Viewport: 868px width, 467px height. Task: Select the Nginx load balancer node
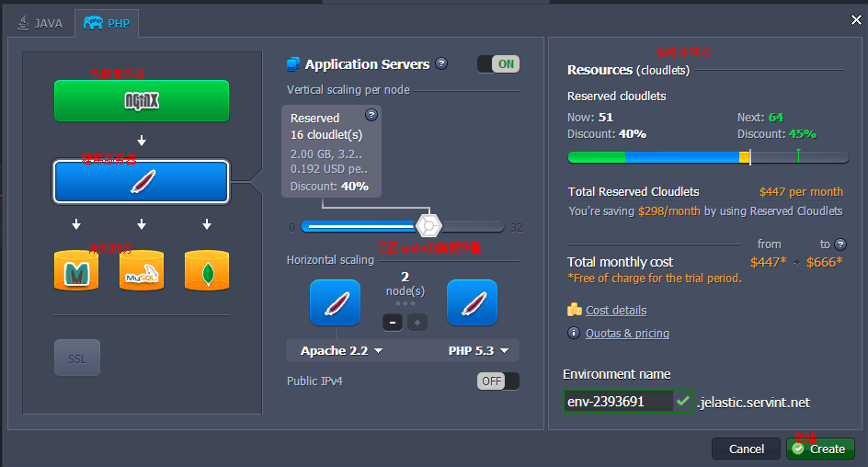click(142, 100)
